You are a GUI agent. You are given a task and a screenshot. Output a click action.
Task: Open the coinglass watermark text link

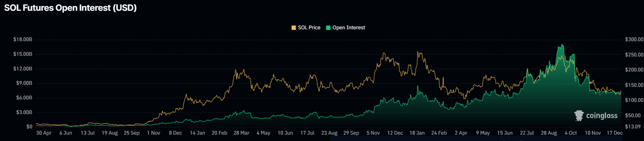(602, 116)
